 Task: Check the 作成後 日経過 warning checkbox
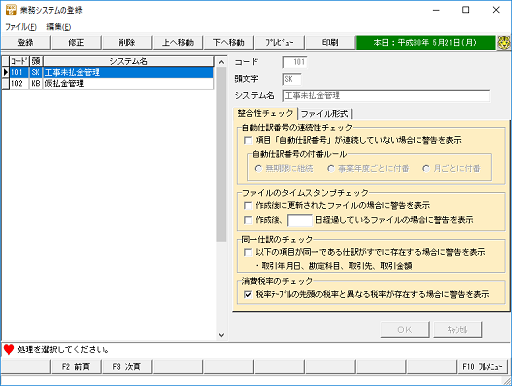coord(248,220)
